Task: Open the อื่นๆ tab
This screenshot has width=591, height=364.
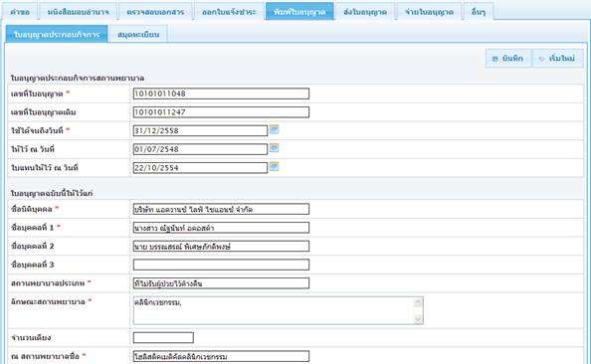Action: 479,12
